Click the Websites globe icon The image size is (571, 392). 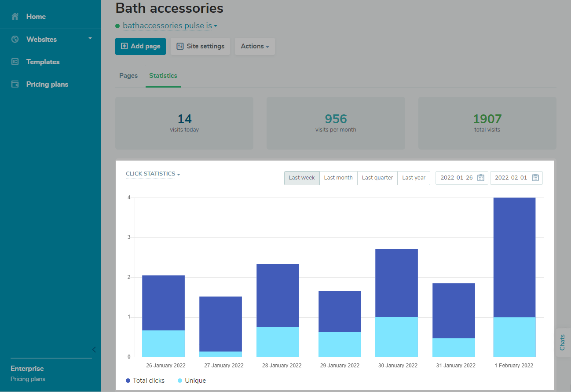click(15, 39)
